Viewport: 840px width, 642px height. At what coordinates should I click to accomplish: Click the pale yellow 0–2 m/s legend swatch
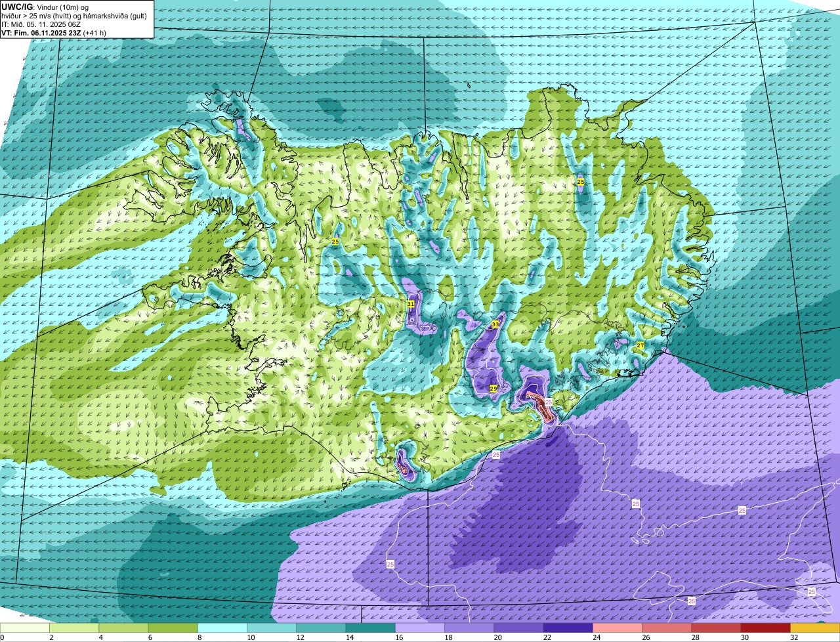(25, 628)
